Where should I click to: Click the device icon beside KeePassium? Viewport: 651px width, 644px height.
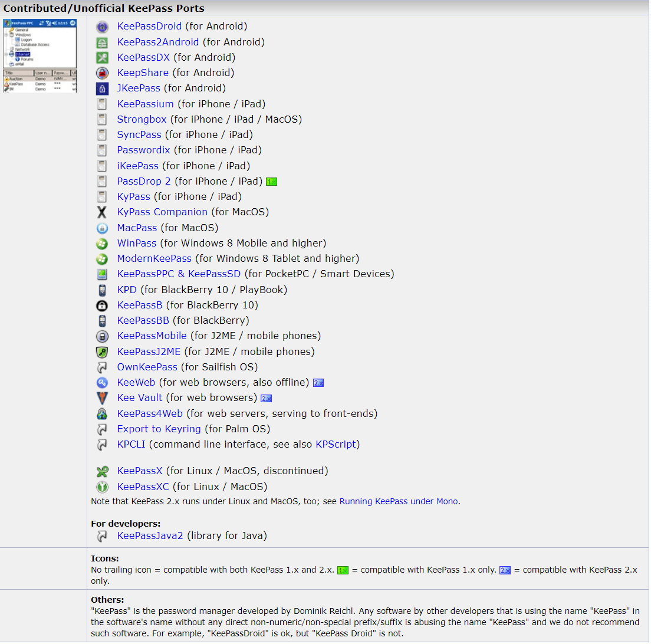(102, 104)
